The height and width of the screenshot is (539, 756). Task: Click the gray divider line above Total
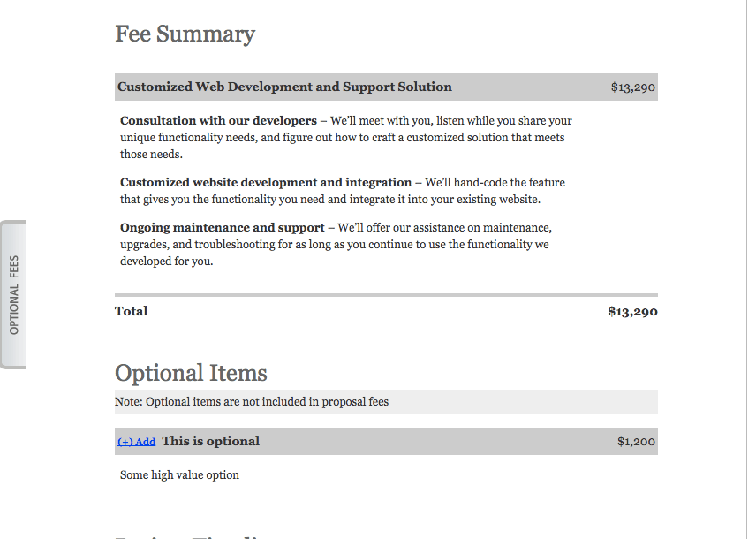386,294
